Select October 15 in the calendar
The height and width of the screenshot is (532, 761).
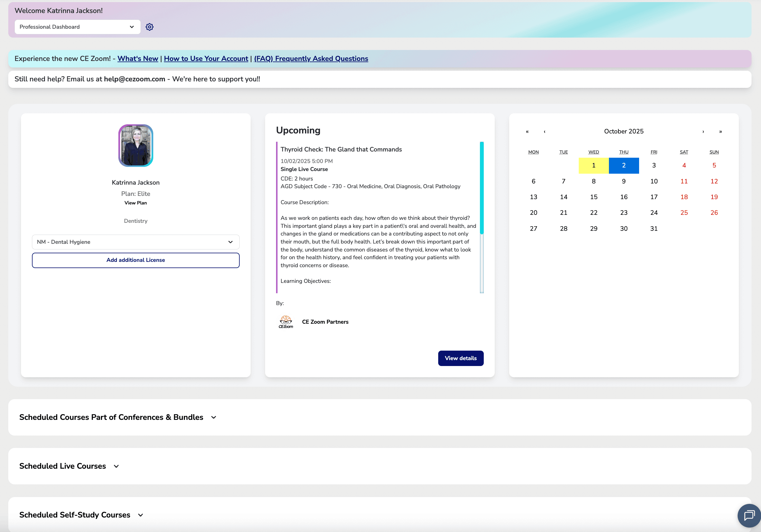[594, 197]
